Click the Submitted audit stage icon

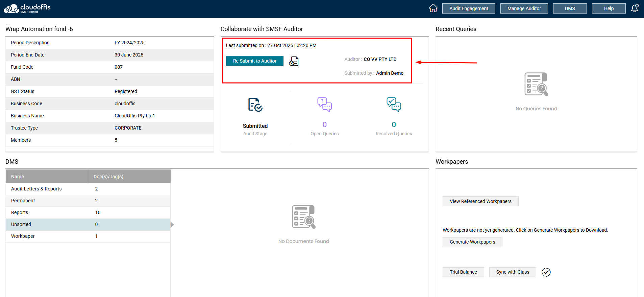(x=255, y=105)
